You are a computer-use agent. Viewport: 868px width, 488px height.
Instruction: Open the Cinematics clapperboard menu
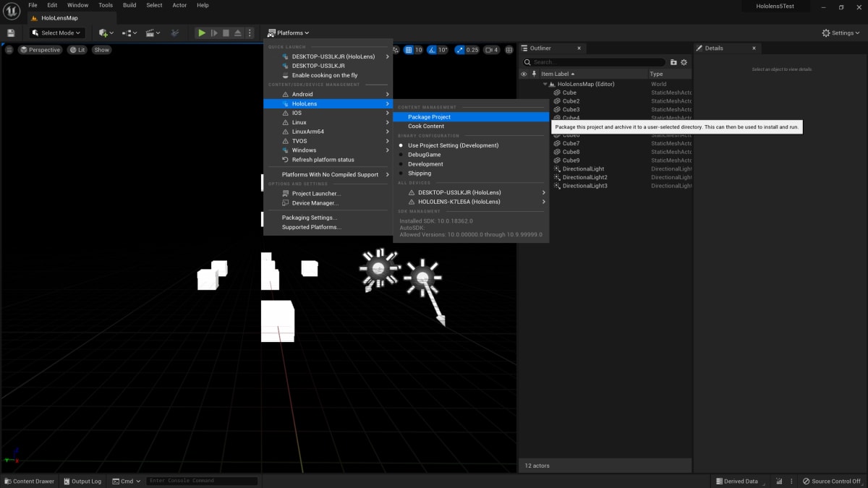152,33
